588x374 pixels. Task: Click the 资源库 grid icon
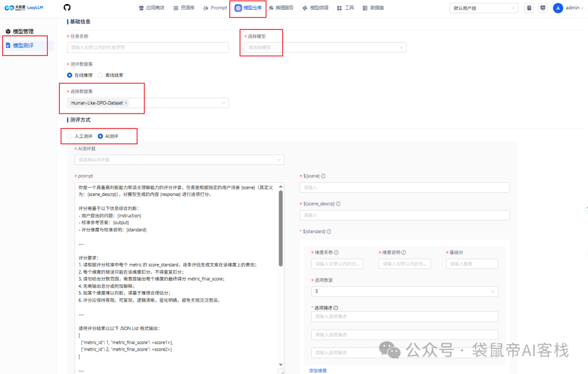pyautogui.click(x=176, y=8)
